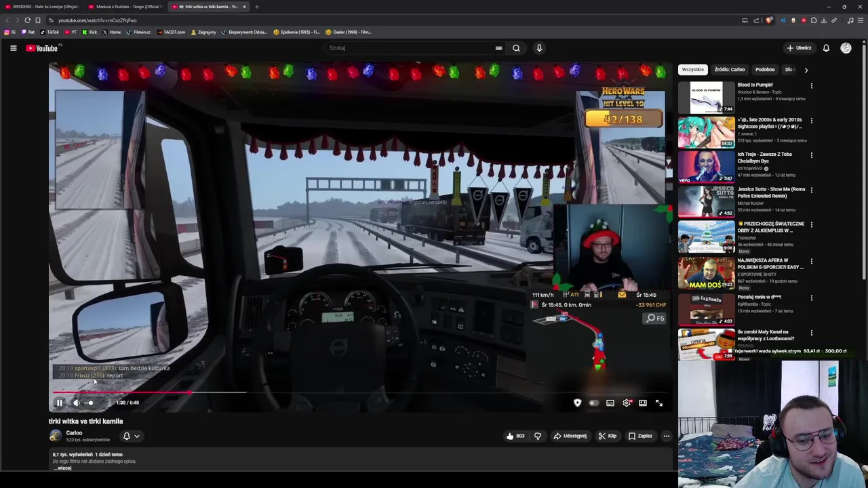This screenshot has width=868, height=488.
Task: Open the Kick bookmark
Action: [x=90, y=32]
